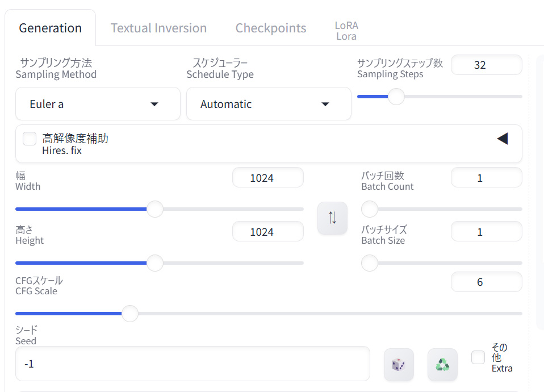Click the CFG Scale value field
The image size is (544, 392).
486,282
